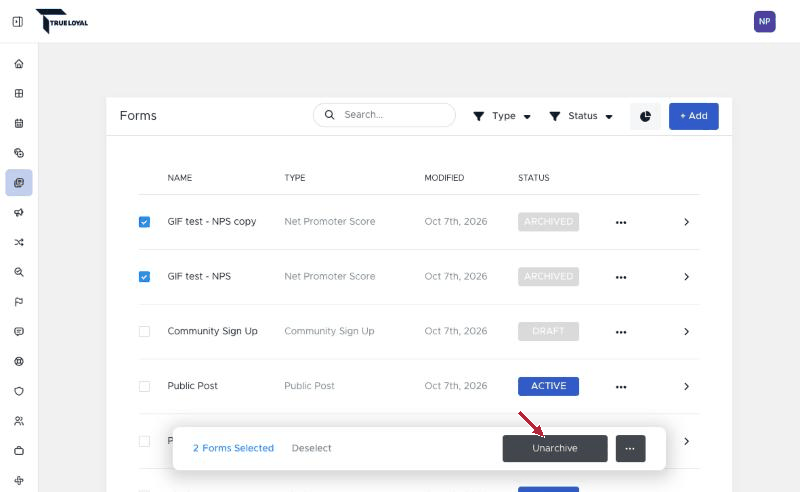
Task: Open more bulk actions ellipsis button
Action: click(631, 449)
